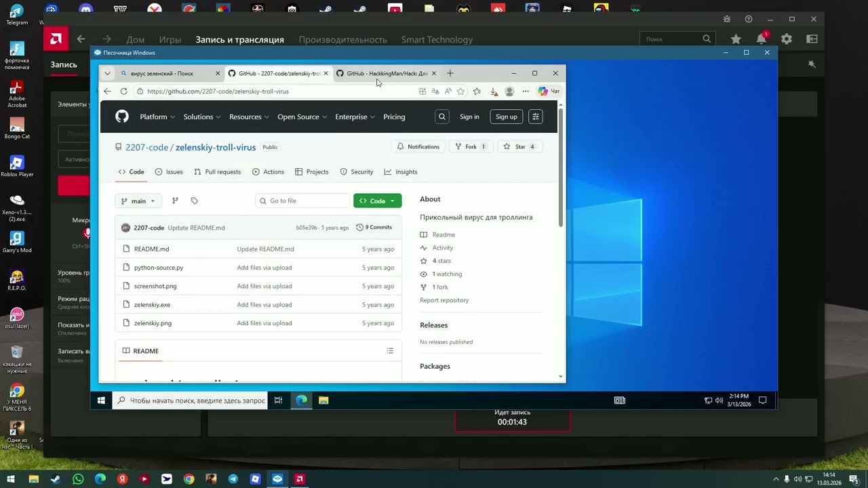This screenshot has height=488, width=868.
Task: Click the Sign up button
Action: coord(507,117)
